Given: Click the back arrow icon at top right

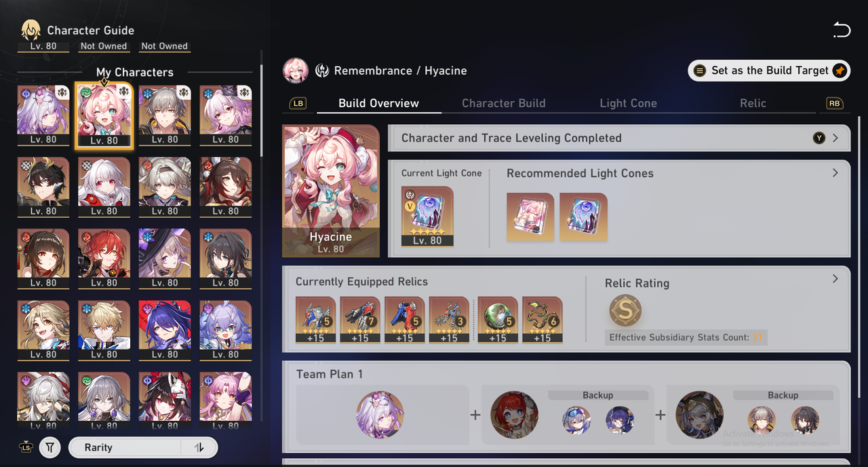Looking at the screenshot, I should tap(842, 30).
